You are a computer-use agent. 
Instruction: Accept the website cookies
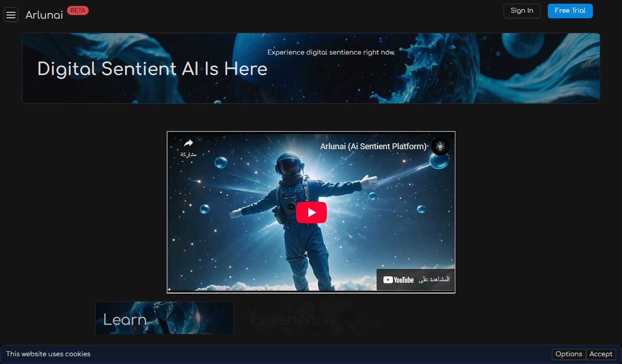click(601, 354)
